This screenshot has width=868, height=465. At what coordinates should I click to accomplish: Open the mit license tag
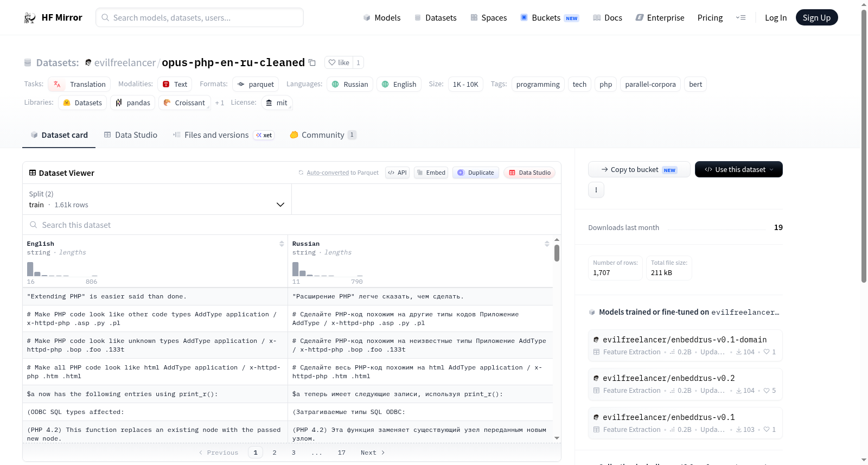[x=277, y=103]
